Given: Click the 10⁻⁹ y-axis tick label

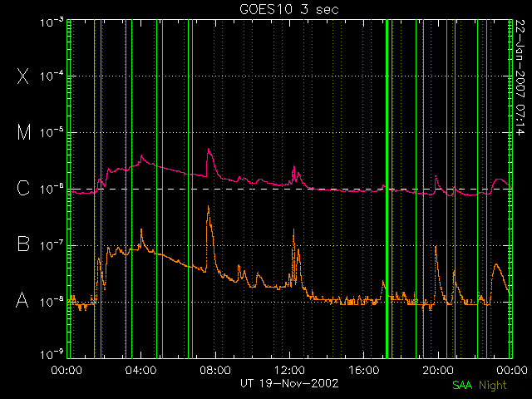Looking at the screenshot, I should 52,354.
